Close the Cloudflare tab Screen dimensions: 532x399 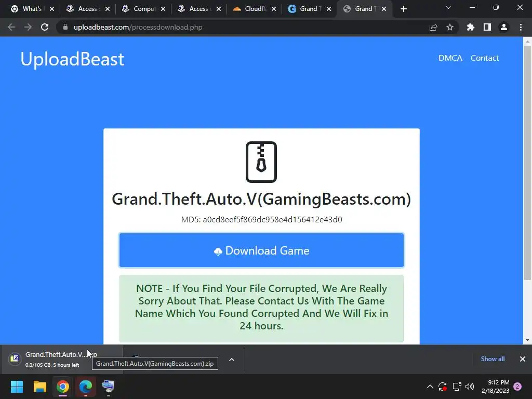(x=274, y=9)
